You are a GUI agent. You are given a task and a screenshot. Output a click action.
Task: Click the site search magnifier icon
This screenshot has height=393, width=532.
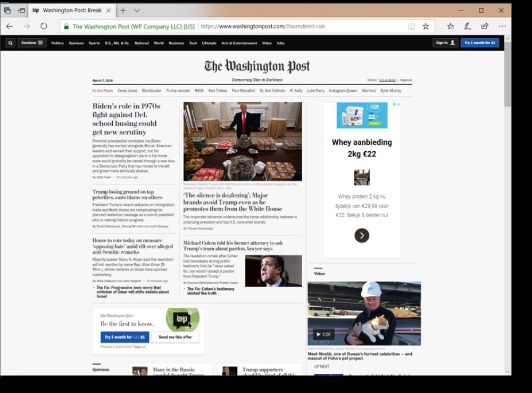click(x=11, y=43)
